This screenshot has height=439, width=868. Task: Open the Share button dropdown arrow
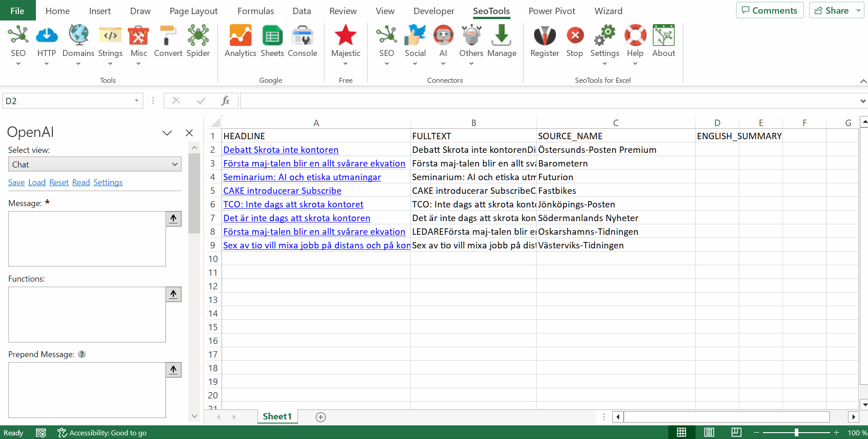click(x=859, y=10)
